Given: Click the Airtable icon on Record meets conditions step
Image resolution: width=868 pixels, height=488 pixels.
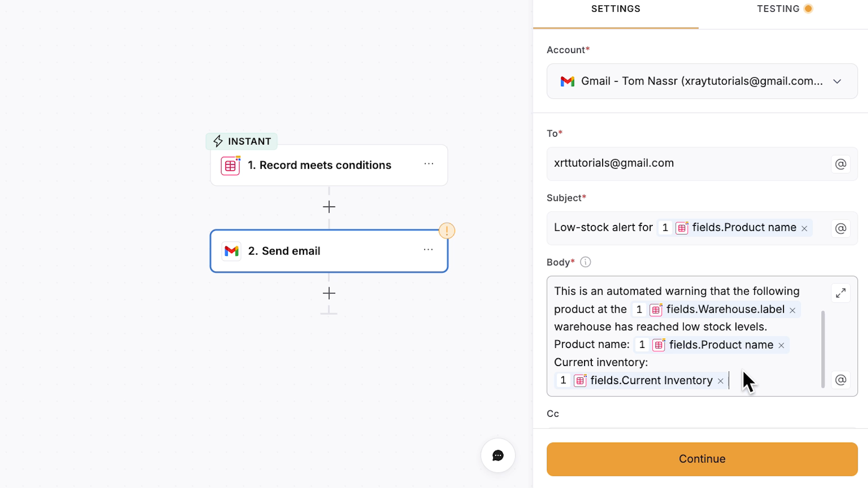Looking at the screenshot, I should (231, 165).
